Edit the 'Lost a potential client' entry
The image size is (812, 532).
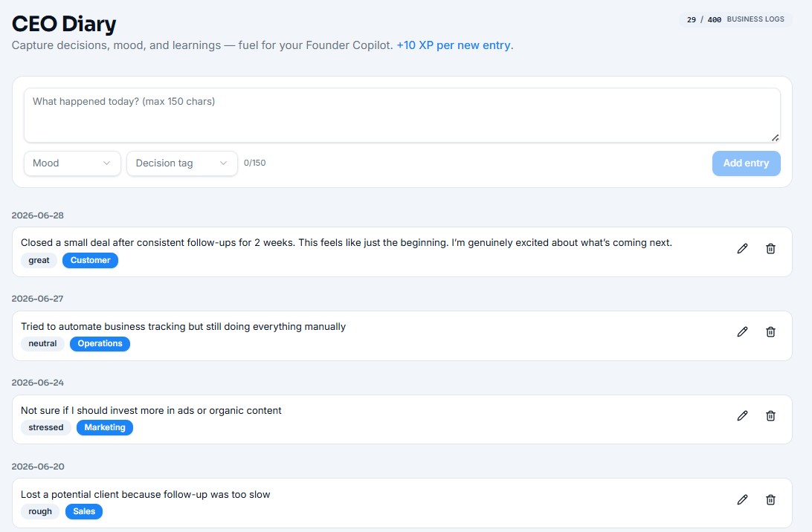(742, 499)
